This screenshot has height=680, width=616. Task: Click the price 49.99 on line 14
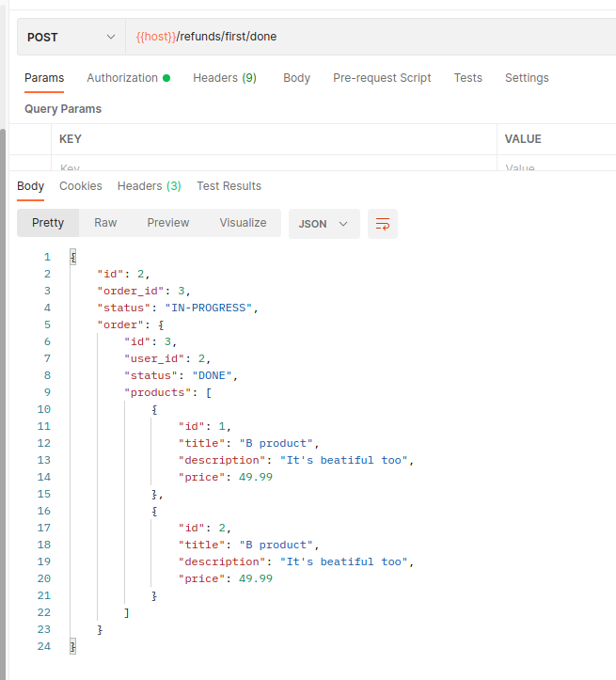(x=256, y=477)
